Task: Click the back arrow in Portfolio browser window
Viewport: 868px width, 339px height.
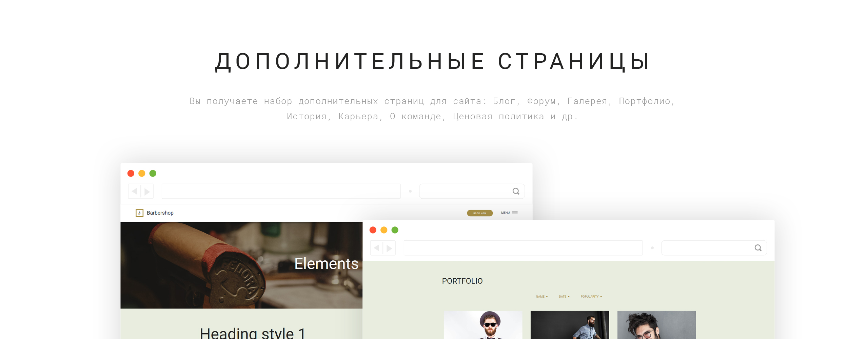Action: [x=377, y=248]
